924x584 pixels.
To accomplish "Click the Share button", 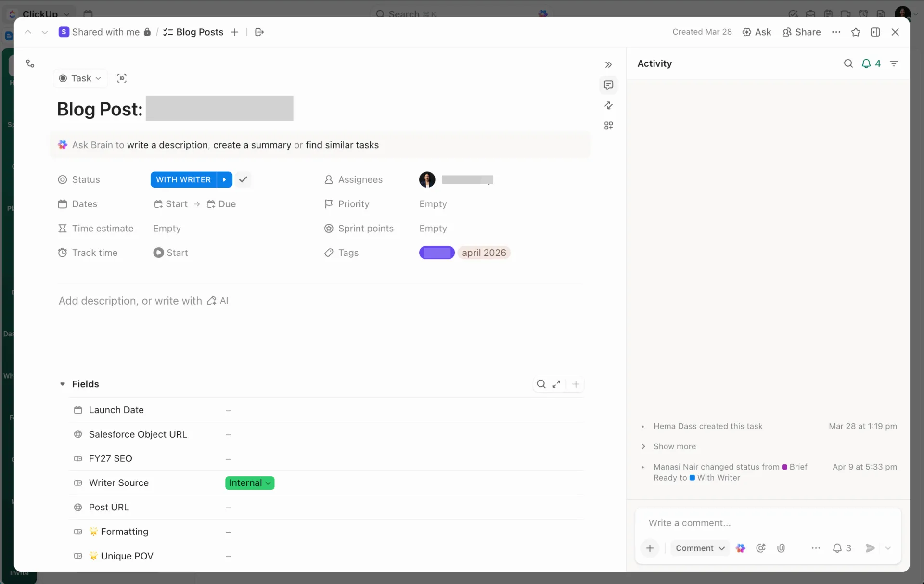I will tap(802, 32).
